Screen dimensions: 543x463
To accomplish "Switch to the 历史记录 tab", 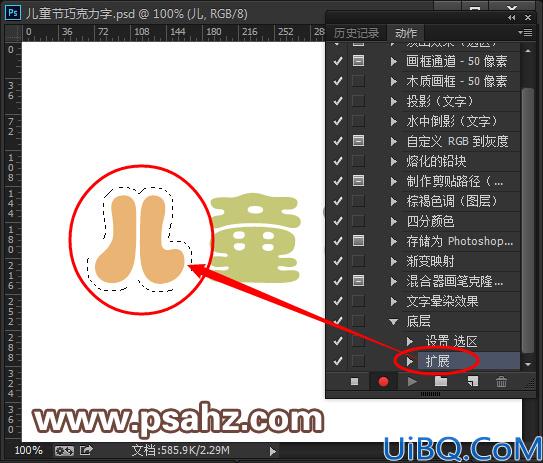I will point(356,33).
